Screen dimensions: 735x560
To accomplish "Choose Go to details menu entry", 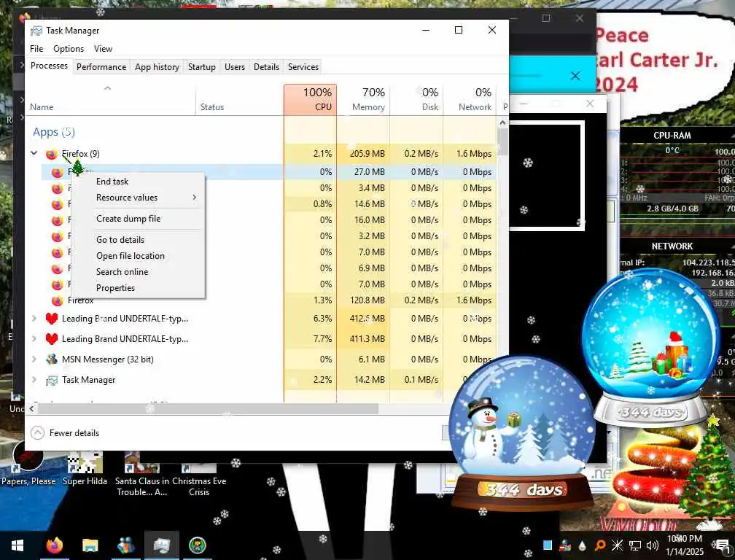I will point(120,239).
